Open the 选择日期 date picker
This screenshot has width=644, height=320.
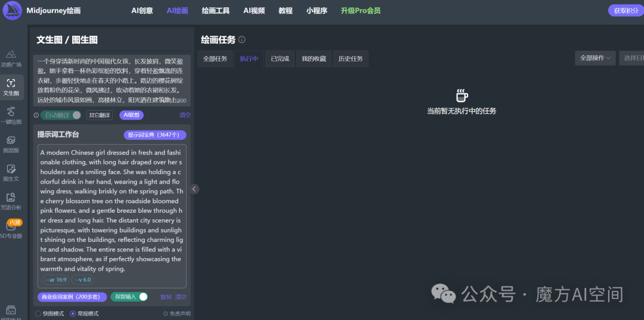click(632, 58)
